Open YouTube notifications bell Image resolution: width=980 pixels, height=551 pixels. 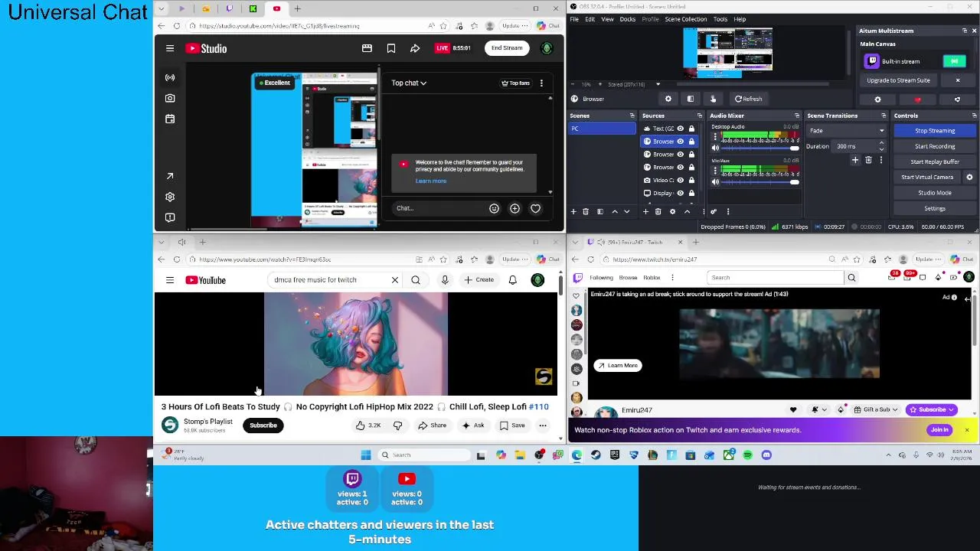point(513,280)
